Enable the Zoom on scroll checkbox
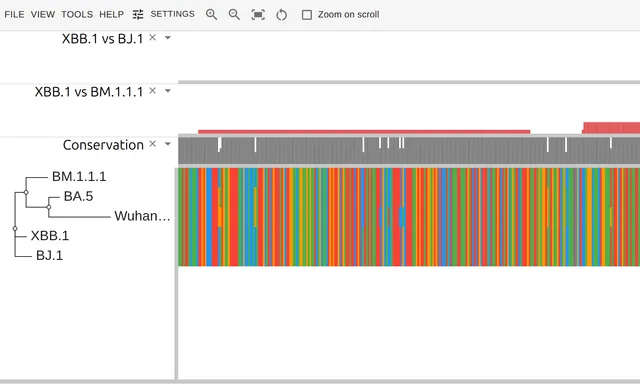The width and height of the screenshot is (640, 384). pos(307,15)
